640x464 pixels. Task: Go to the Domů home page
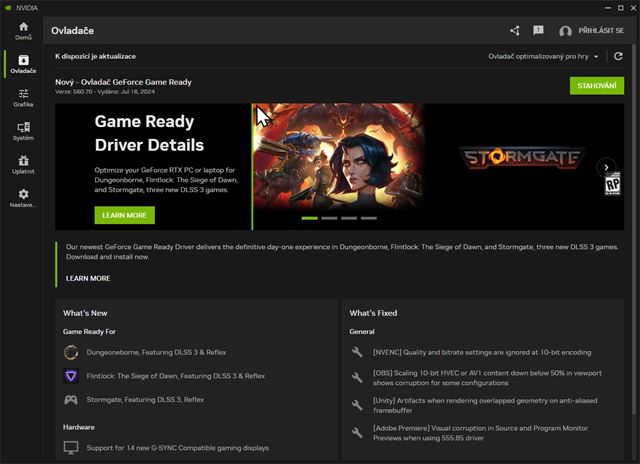[23, 31]
